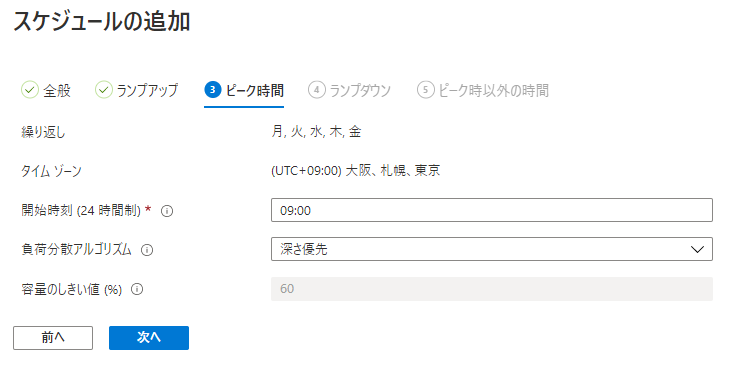
Task: Click the disabled 容量のしきい値 field showing 60
Action: pyautogui.click(x=491, y=289)
